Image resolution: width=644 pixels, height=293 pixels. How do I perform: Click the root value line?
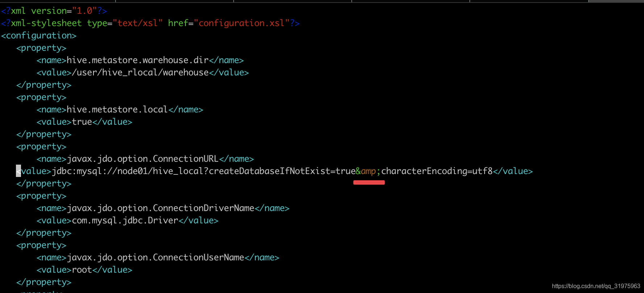[x=84, y=270]
